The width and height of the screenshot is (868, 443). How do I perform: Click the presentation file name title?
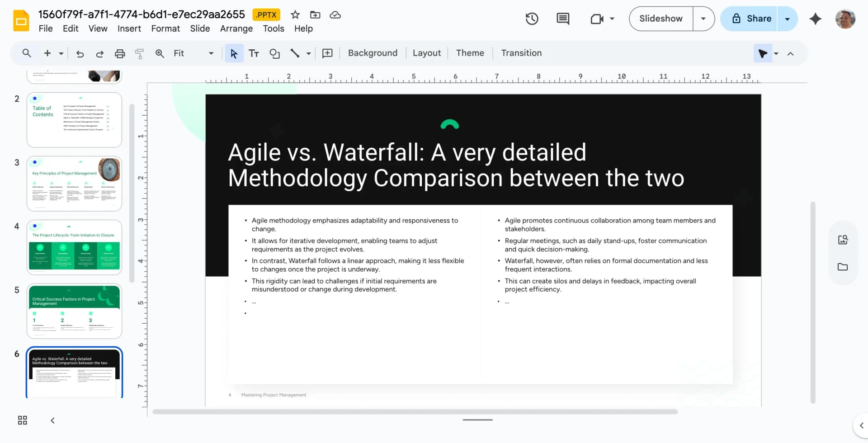point(142,14)
